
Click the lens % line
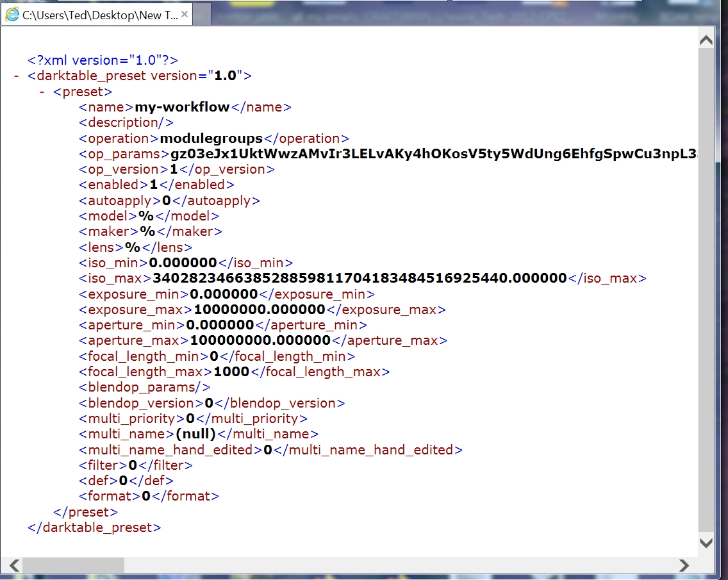[135, 247]
